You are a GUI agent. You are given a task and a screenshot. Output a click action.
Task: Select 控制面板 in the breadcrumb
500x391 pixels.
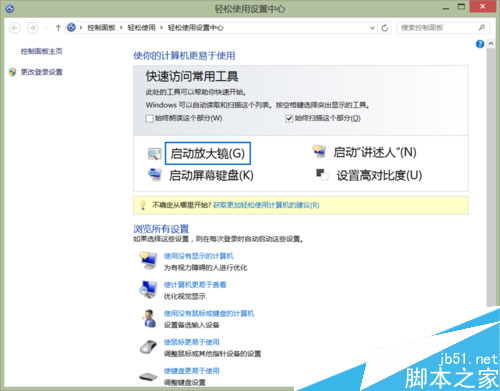point(101,28)
